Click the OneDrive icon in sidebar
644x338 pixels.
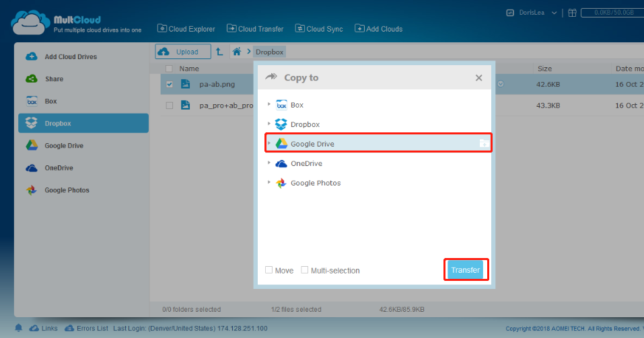point(32,168)
